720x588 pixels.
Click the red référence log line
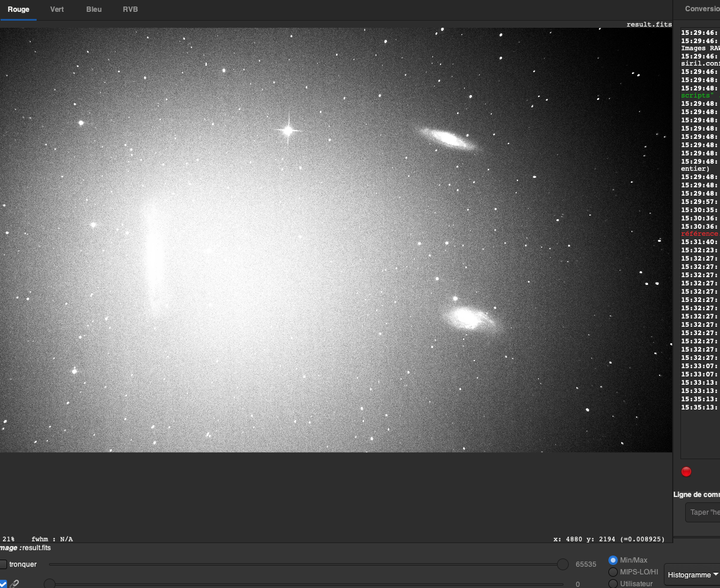pos(700,233)
